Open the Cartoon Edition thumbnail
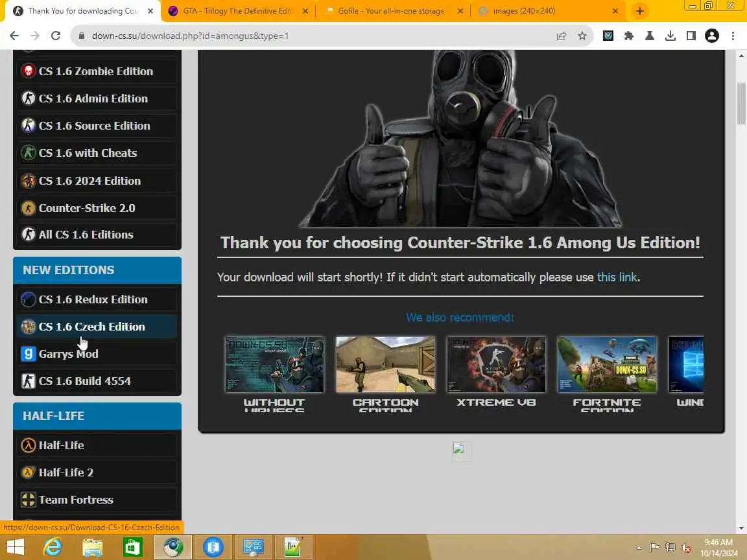 tap(385, 365)
